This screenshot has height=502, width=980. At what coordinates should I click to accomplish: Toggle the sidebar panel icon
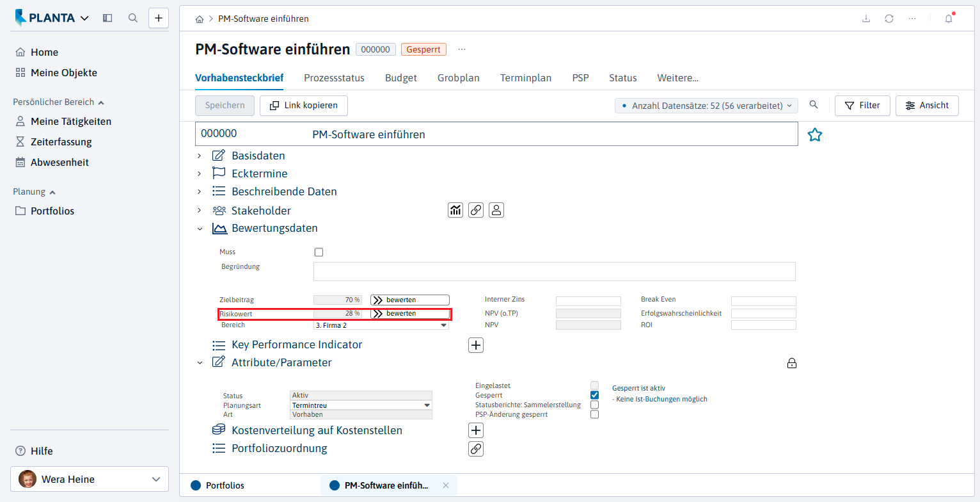107,18
